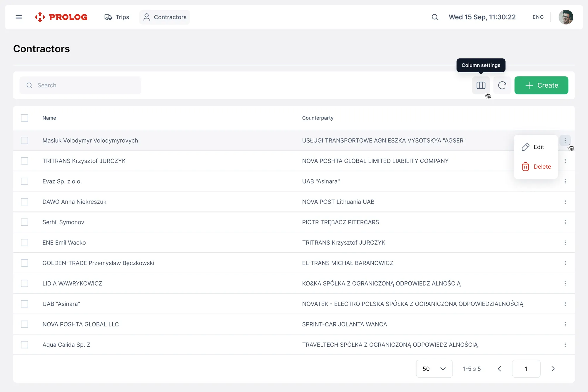This screenshot has height=392, width=588.
Task: Click the search magnifier in top bar
Action: [435, 17]
